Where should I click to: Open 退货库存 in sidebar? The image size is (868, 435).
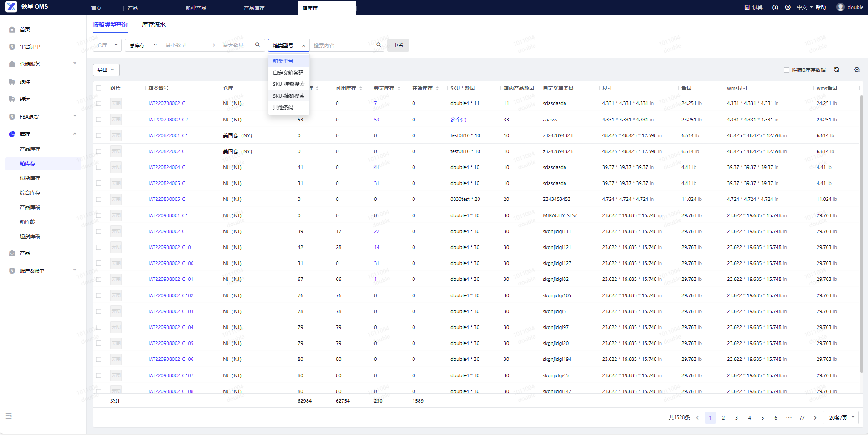[30, 178]
